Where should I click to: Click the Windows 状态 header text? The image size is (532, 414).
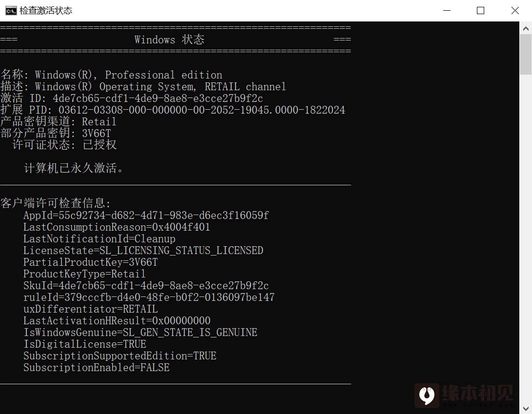point(169,39)
